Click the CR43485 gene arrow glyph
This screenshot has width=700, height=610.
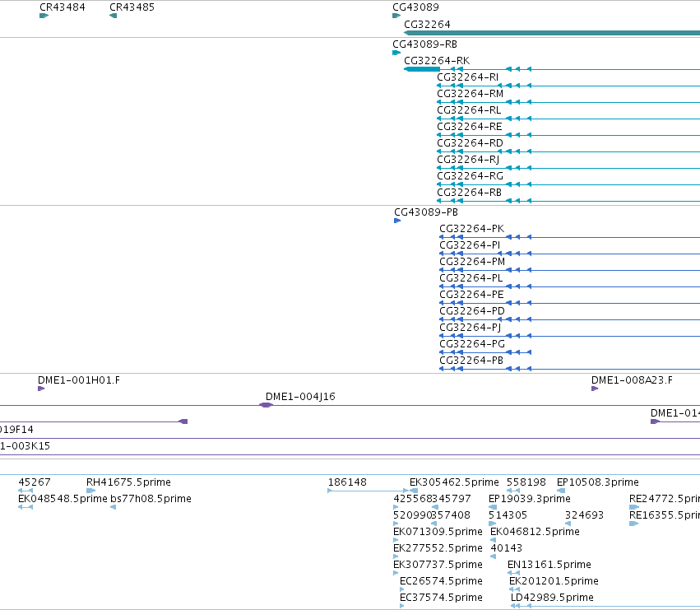(114, 16)
